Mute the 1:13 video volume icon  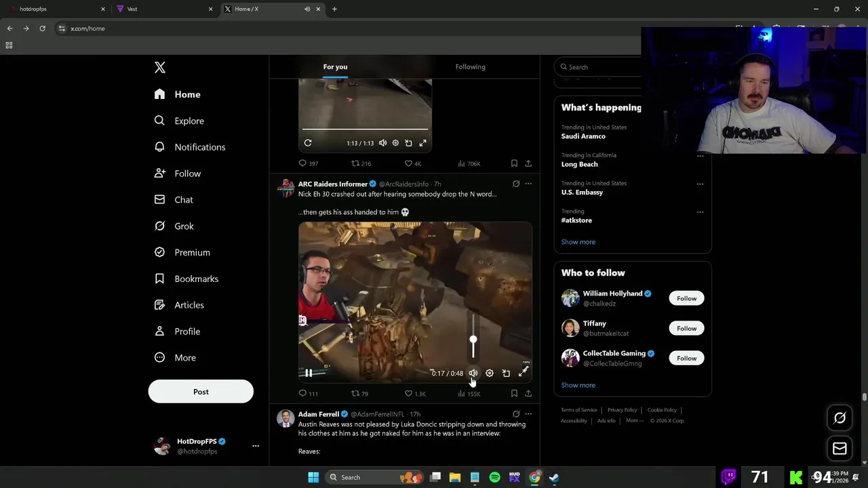382,143
